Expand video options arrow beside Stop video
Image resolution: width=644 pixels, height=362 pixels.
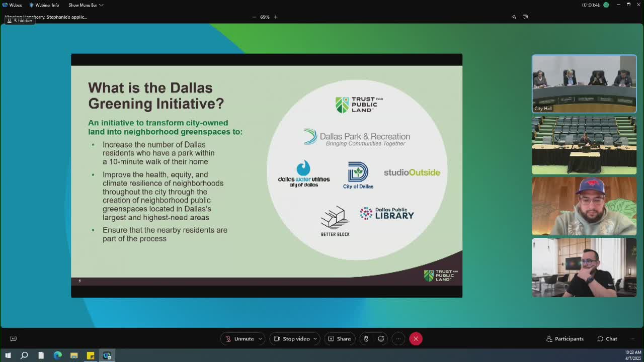click(315, 339)
